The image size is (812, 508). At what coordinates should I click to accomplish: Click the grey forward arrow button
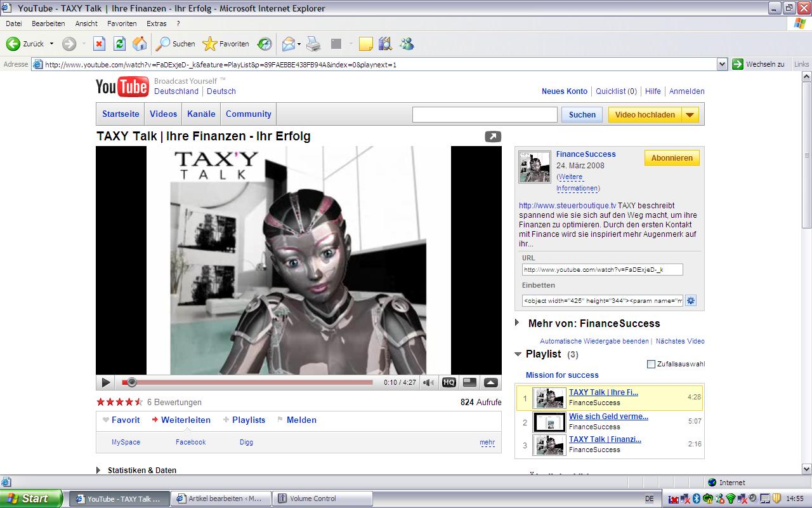point(69,44)
